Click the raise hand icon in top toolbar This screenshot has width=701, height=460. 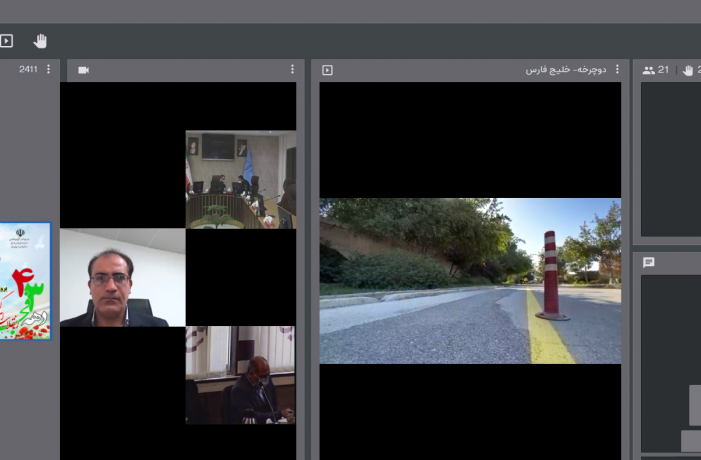click(x=40, y=41)
